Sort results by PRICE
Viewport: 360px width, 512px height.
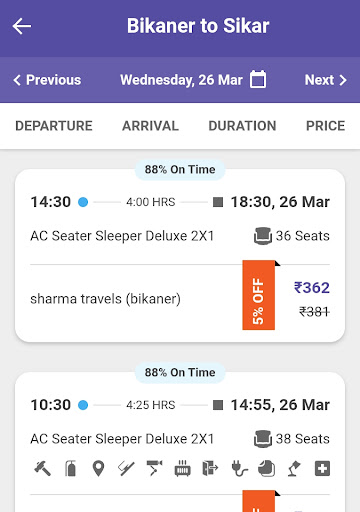tap(325, 126)
